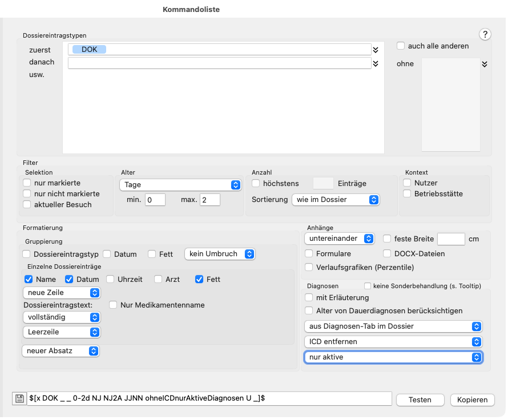This screenshot has height=420, width=508.
Task: Expand the 'zuerst' entry type chevron
Action: (376, 50)
